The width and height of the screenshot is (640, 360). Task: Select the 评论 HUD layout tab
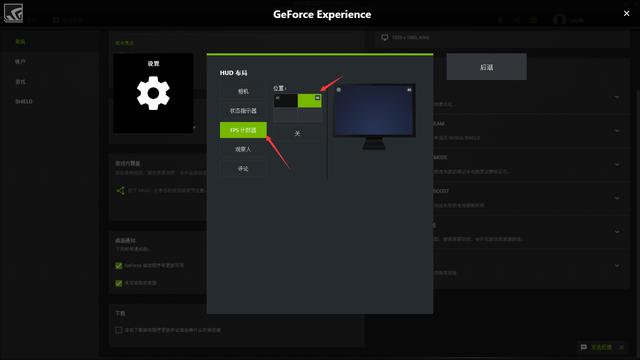pyautogui.click(x=243, y=169)
